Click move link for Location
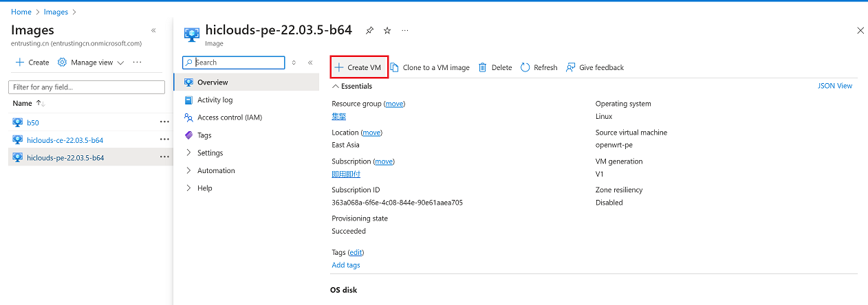The height and width of the screenshot is (305, 868). 371,133
